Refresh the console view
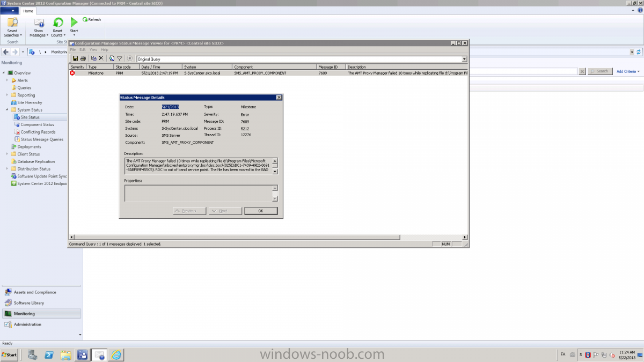This screenshot has height=362, width=644. tap(92, 20)
